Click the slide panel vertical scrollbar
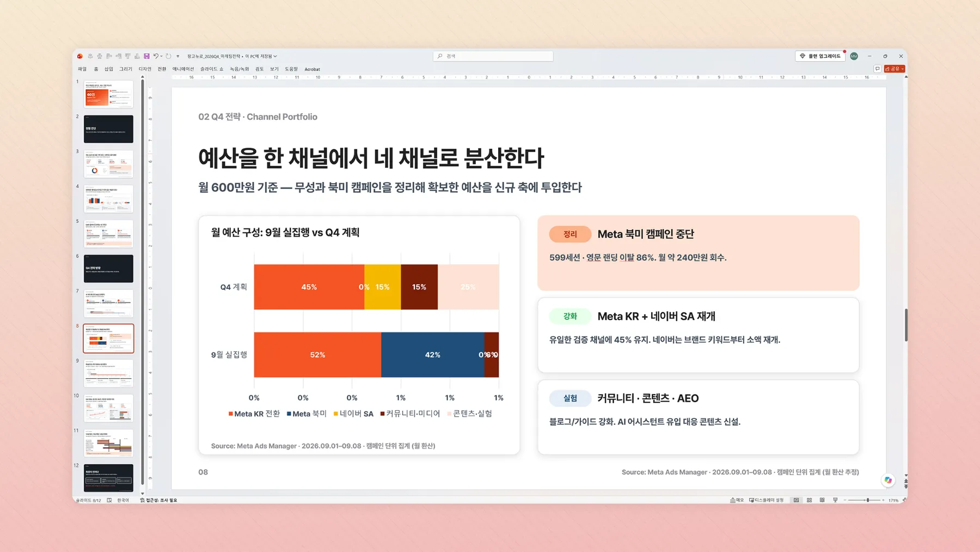Screen dimensions: 980x552 (143, 283)
